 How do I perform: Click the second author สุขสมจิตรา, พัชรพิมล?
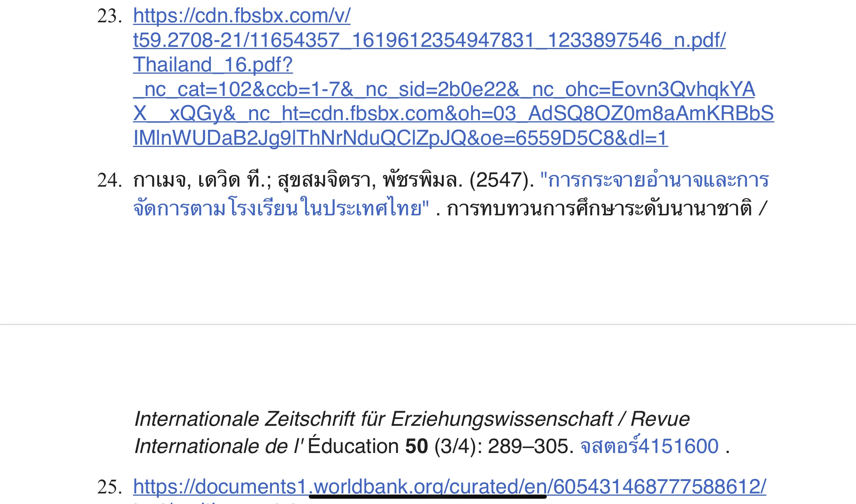click(370, 180)
